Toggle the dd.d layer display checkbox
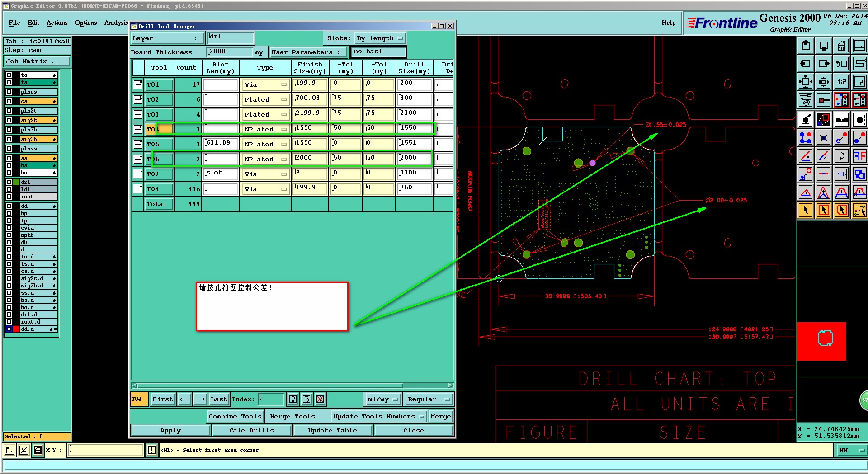Viewport: 868px width, 474px height. 9,329
